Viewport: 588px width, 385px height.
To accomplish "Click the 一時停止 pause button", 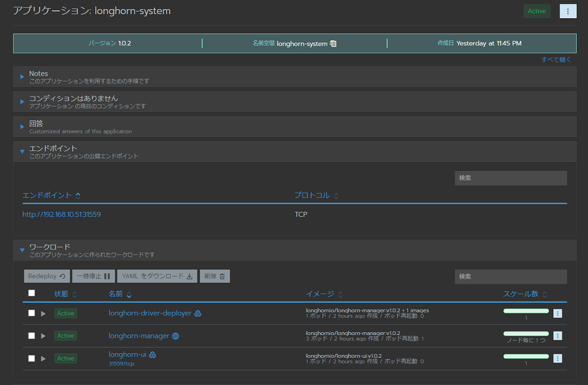I will (94, 276).
